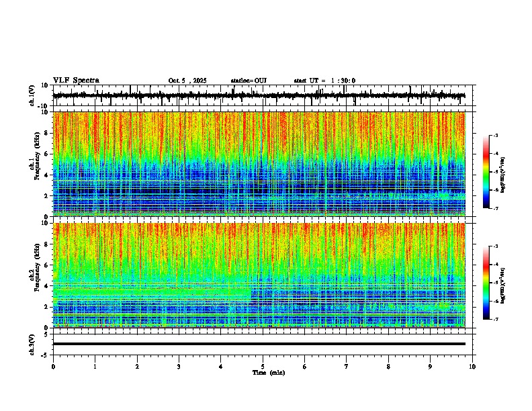Click time axis tick label "5"
The width and height of the screenshot is (532, 411).
263,367
